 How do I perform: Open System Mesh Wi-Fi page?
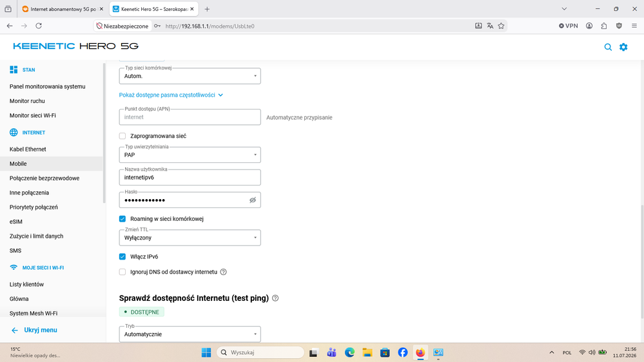(34, 313)
